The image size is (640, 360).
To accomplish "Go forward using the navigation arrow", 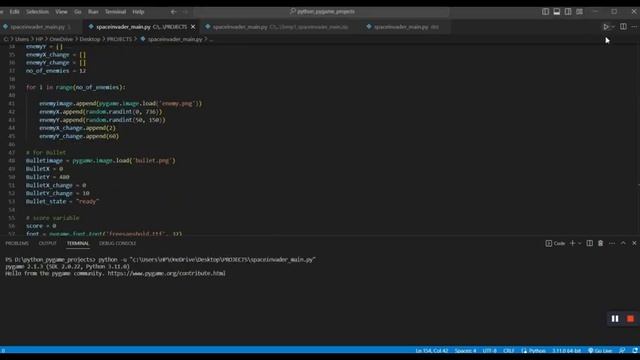I will pyautogui.click(x=185, y=12).
